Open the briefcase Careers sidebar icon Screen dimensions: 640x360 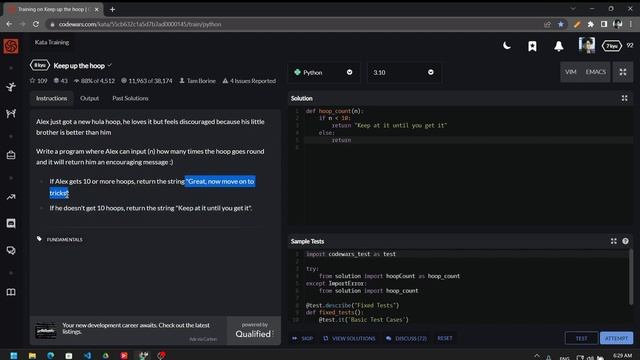tap(11, 155)
